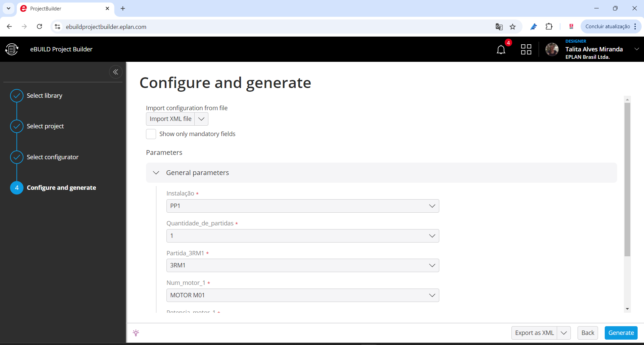The width and height of the screenshot is (644, 345).
Task: Click Concluir atualização button
Action: click(607, 27)
